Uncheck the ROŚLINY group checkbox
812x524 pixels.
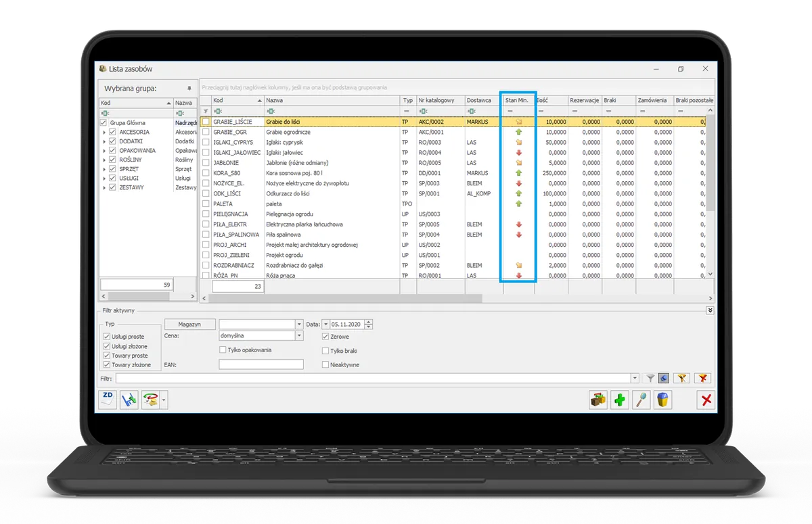pos(113,160)
